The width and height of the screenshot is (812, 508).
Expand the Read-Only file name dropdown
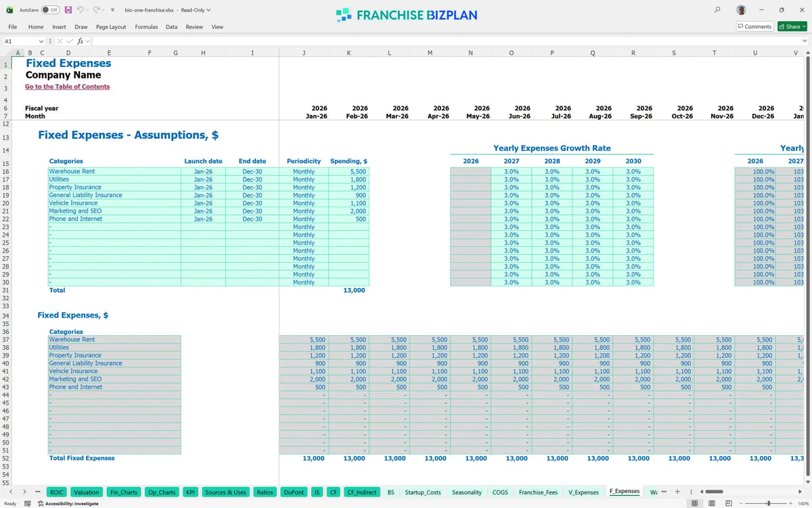click(208, 10)
